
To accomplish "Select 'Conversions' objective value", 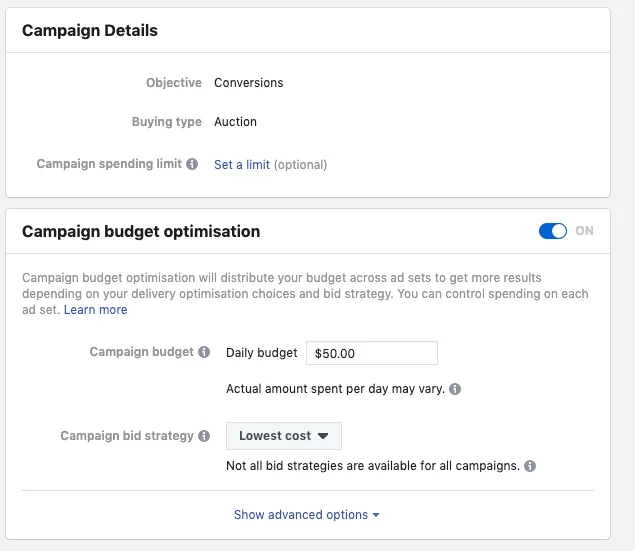I will (249, 83).
